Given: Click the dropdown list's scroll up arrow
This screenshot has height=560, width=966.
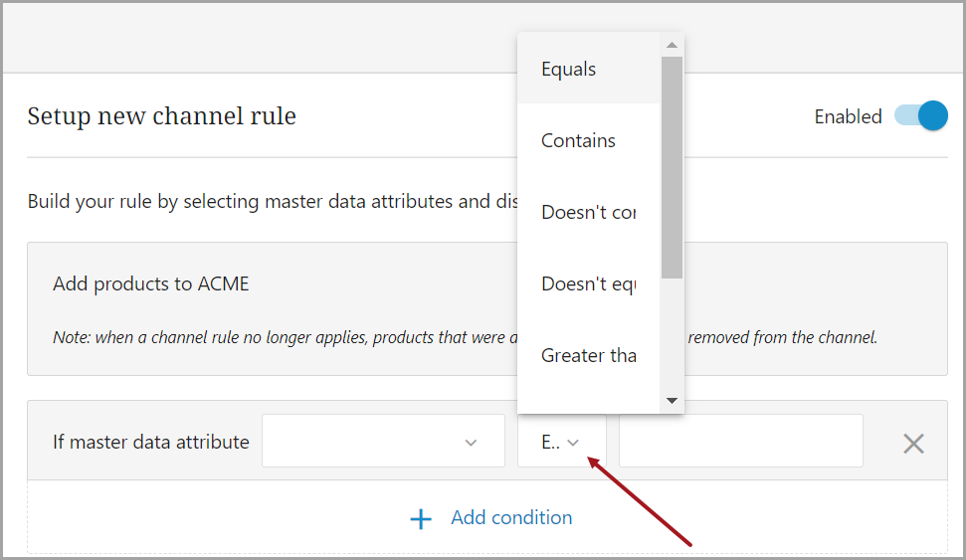Looking at the screenshot, I should click(672, 45).
